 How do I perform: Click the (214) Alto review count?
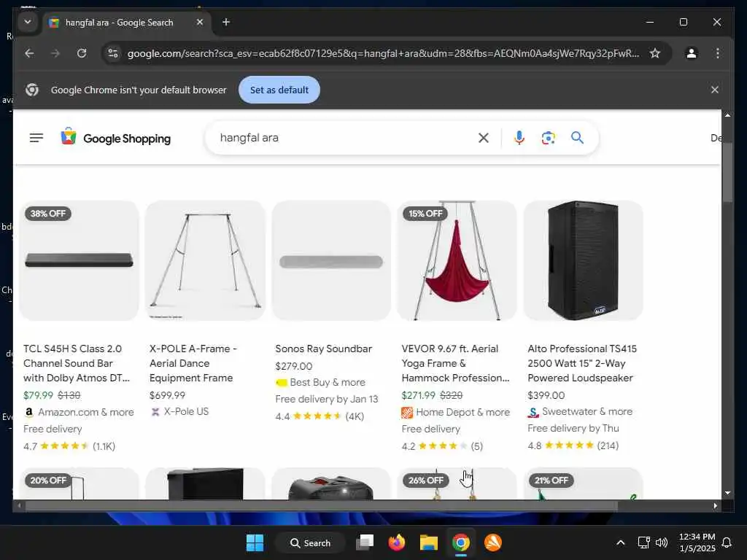608,446
